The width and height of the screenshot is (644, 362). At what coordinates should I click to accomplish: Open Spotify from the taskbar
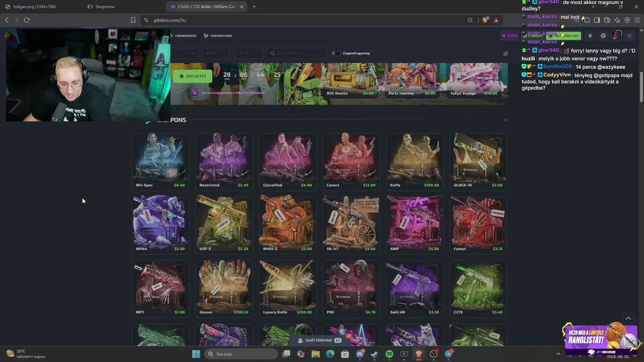point(389,354)
